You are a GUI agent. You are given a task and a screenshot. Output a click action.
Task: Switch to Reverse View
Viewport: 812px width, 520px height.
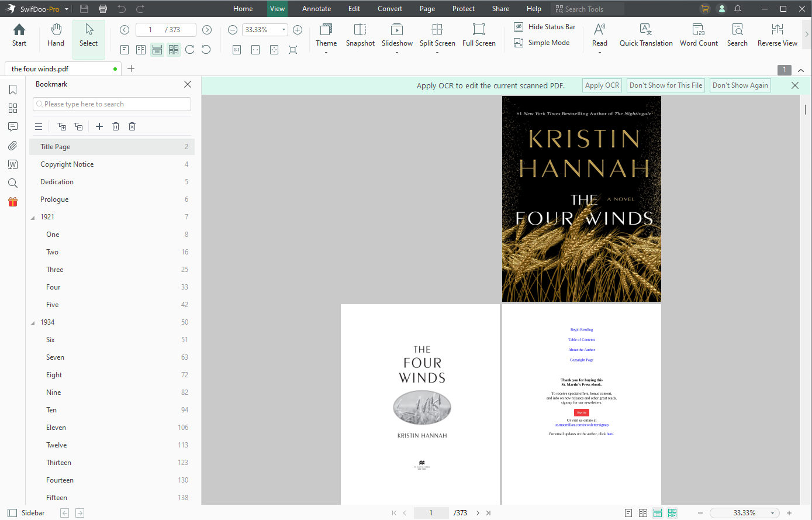click(x=778, y=35)
